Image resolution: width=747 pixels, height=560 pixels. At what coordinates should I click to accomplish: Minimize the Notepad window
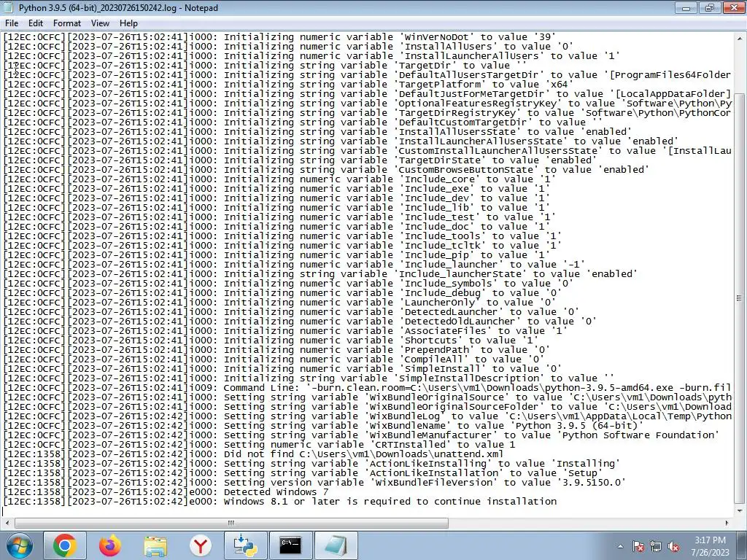[x=686, y=8]
